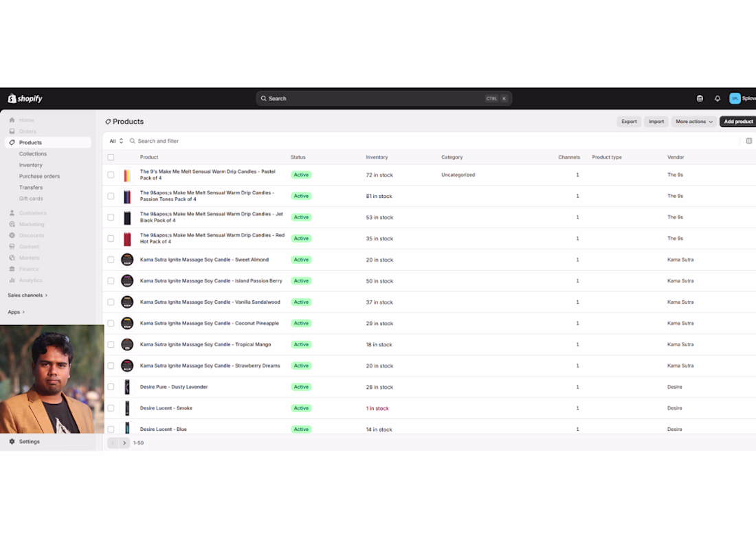Check the Island Passion Berry row
Viewport: 756px width, 538px height.
tap(111, 281)
